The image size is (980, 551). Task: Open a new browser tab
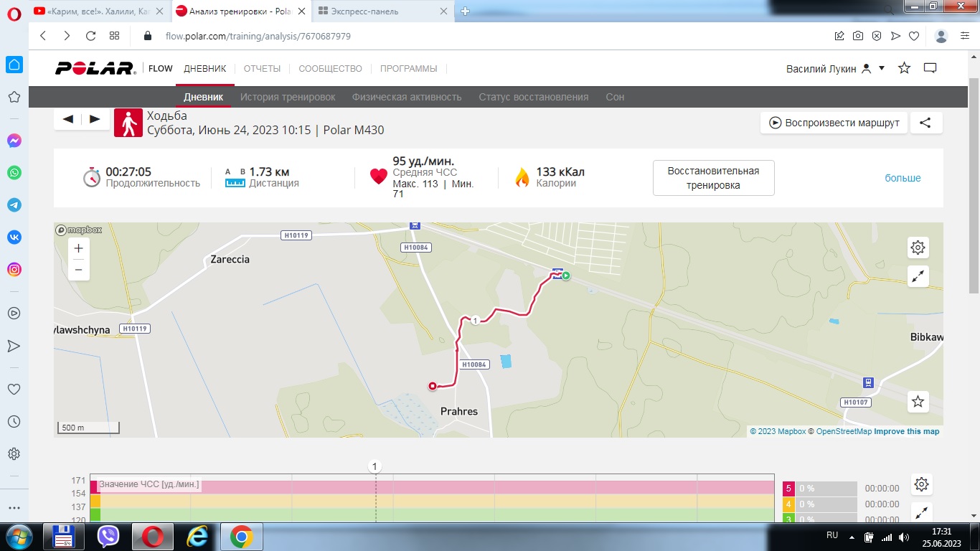pyautogui.click(x=465, y=11)
